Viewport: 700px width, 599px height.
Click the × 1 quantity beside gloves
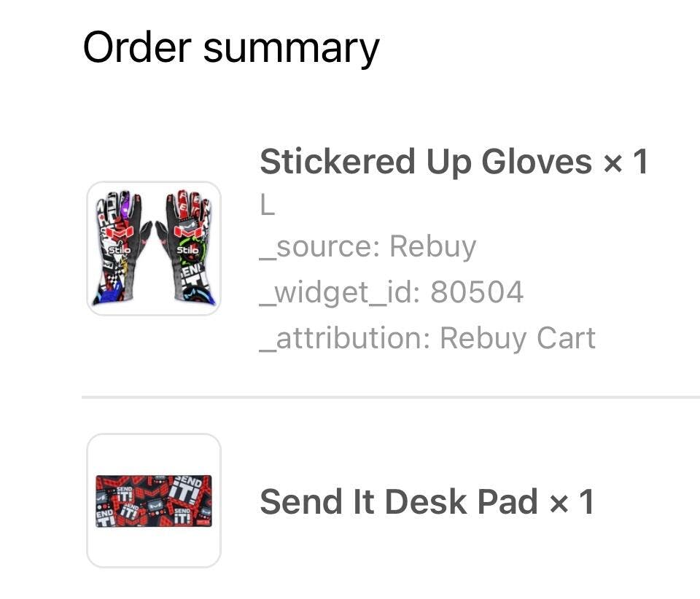tap(626, 162)
